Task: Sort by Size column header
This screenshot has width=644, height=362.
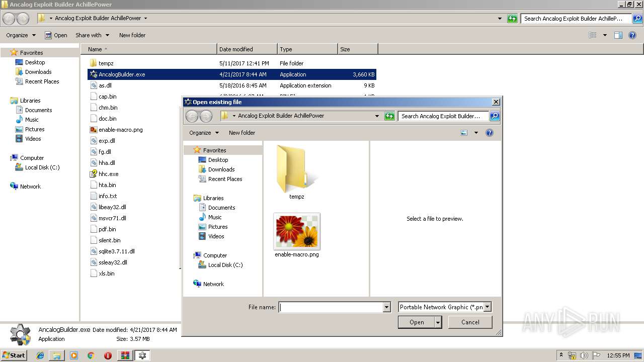Action: point(358,49)
